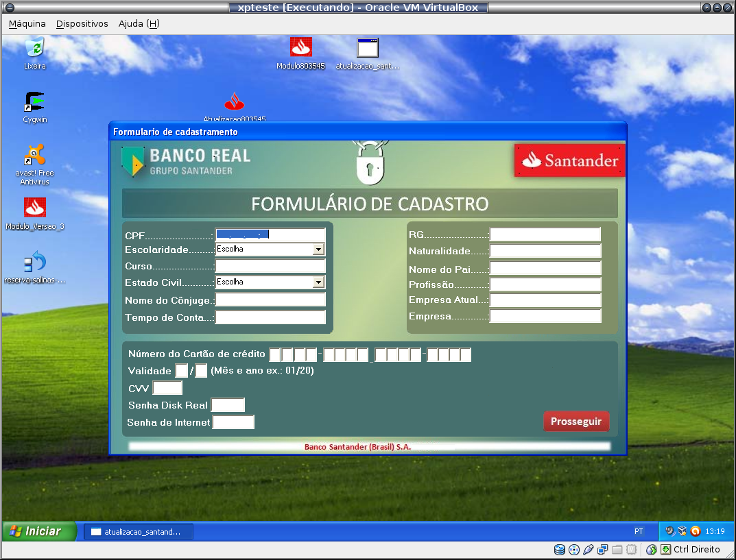Click the system clock showing 13:19
This screenshot has width=736, height=560.
[x=715, y=531]
